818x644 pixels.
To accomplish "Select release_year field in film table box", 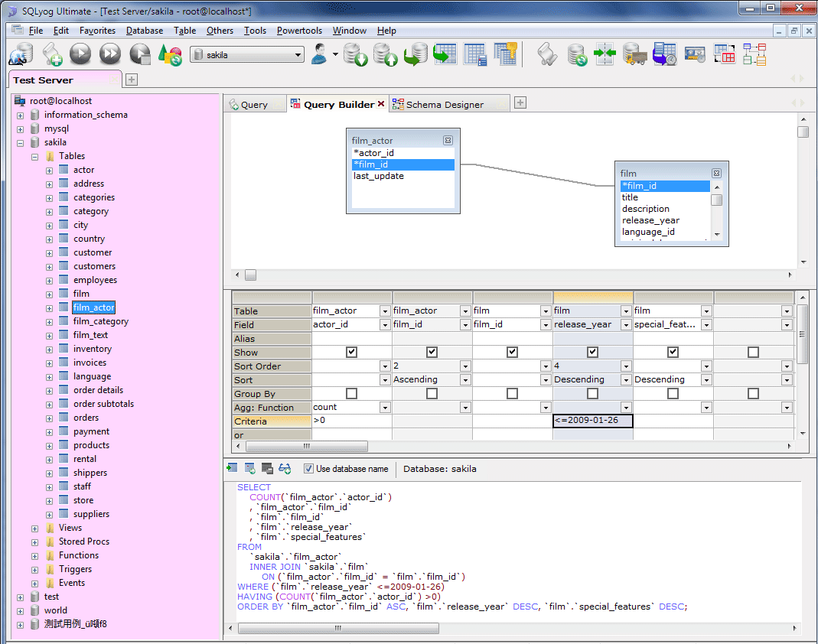I will pyautogui.click(x=650, y=220).
